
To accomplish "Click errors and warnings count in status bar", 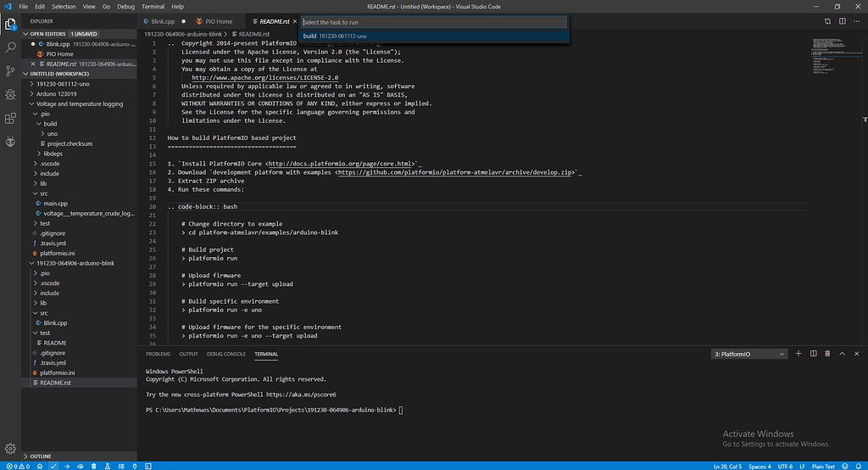I will (18, 466).
